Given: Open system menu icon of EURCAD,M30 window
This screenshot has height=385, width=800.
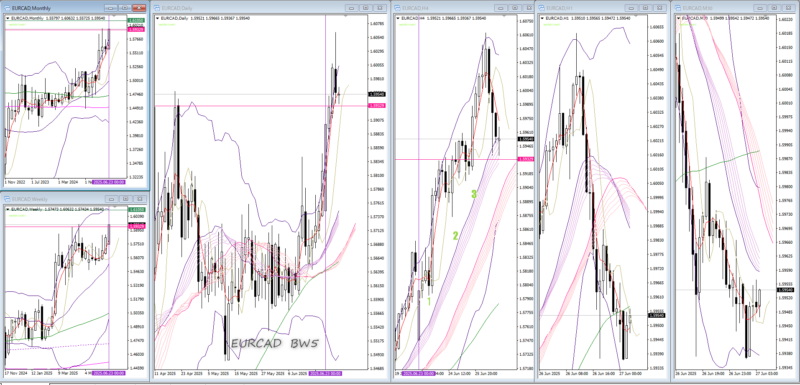Looking at the screenshot, I should click(x=678, y=8).
